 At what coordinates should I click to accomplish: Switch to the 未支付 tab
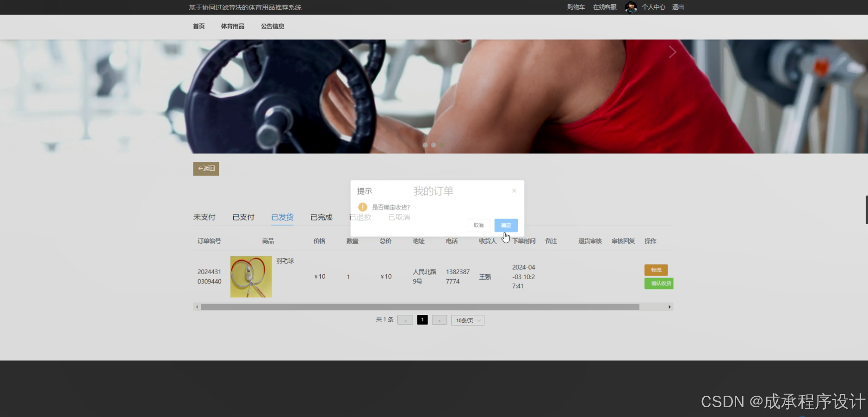click(x=205, y=217)
